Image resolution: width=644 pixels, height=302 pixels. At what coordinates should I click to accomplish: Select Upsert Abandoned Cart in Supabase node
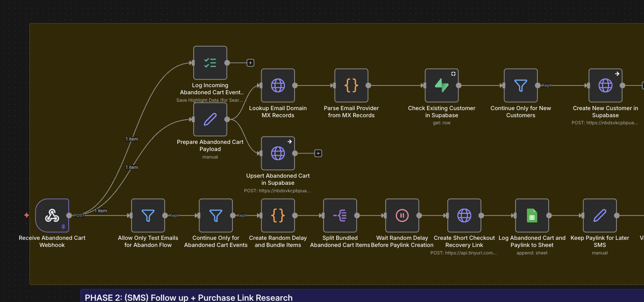point(278,153)
